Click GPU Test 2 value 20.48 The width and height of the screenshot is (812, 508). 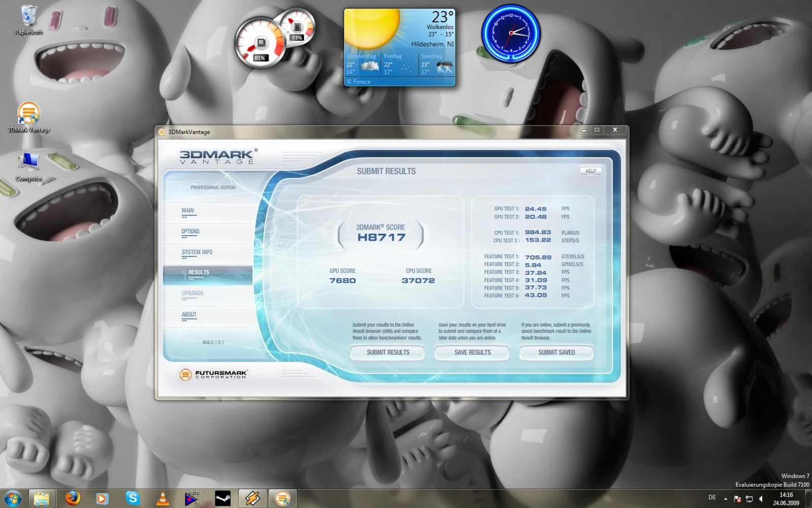[x=536, y=217]
